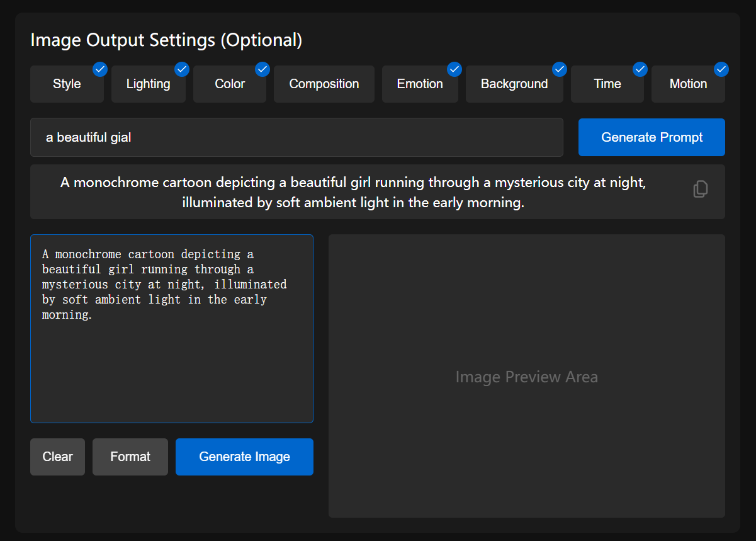Click inside the monochrome cartoon prompt textarea

(172, 329)
